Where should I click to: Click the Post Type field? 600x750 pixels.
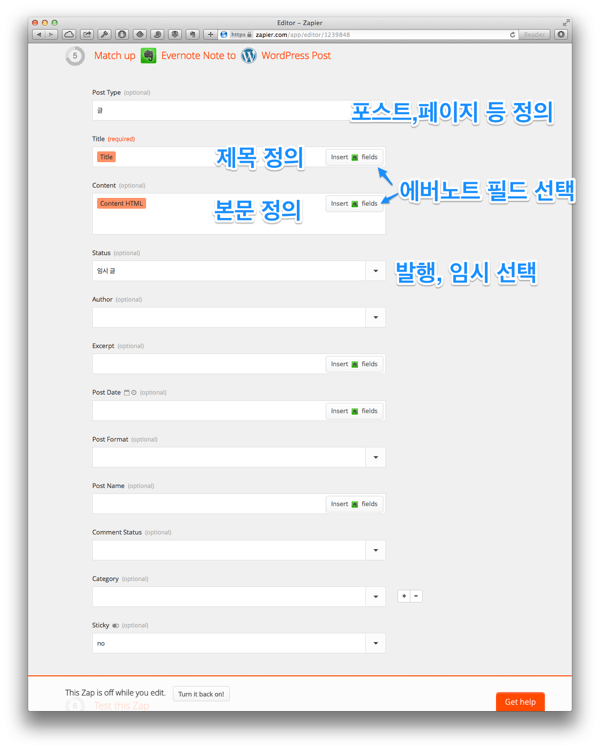[x=220, y=110]
